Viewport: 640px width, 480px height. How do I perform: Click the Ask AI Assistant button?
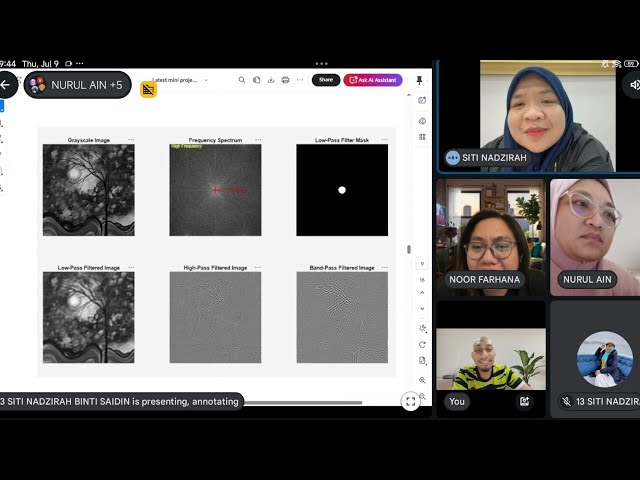click(x=373, y=80)
